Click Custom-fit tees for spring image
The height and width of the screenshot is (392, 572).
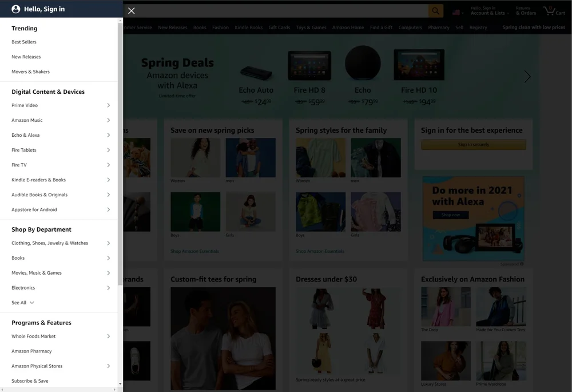(223, 338)
